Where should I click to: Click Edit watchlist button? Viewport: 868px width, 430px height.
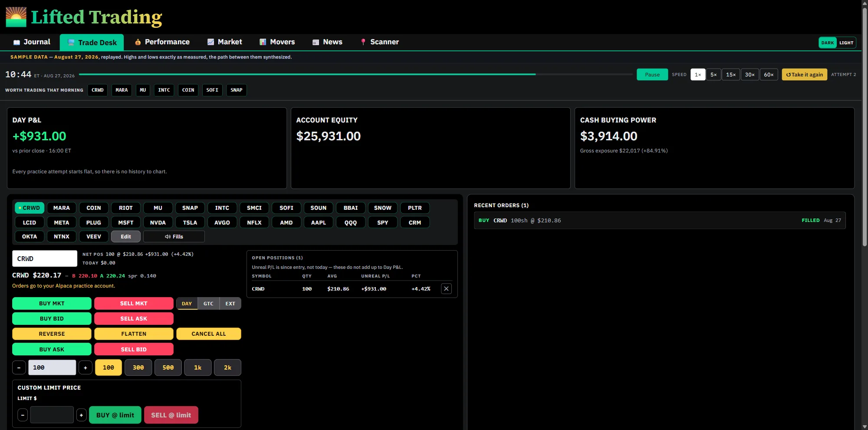click(x=126, y=237)
